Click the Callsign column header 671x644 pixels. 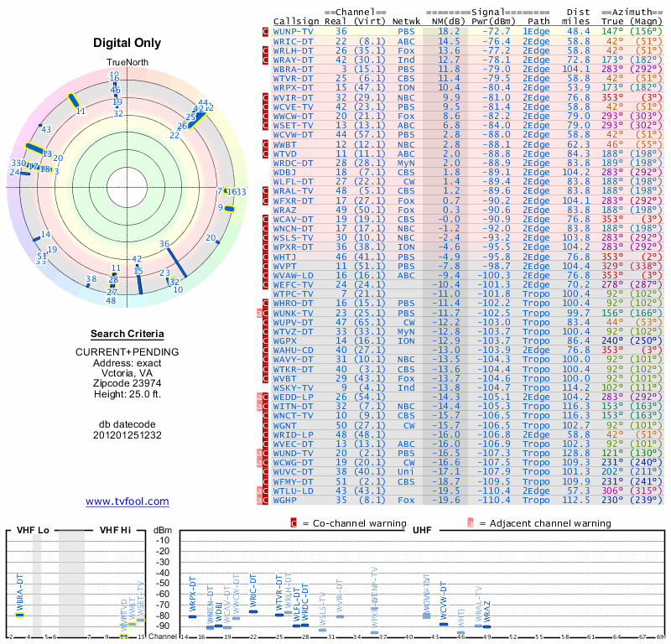[297, 20]
